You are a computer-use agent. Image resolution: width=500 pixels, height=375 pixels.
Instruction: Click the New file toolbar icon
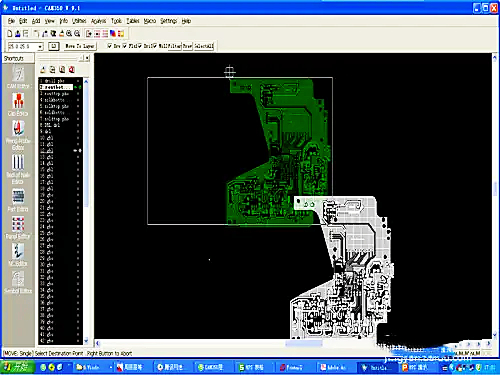10,33
